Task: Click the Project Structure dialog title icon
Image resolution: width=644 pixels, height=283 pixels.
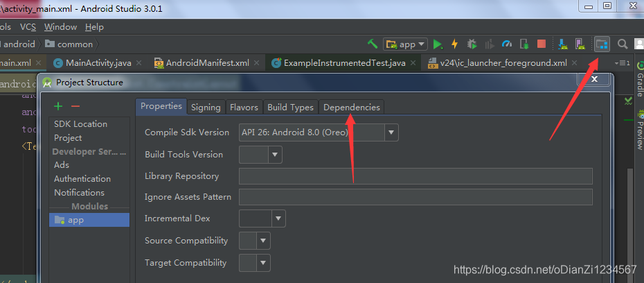Action: (47, 83)
